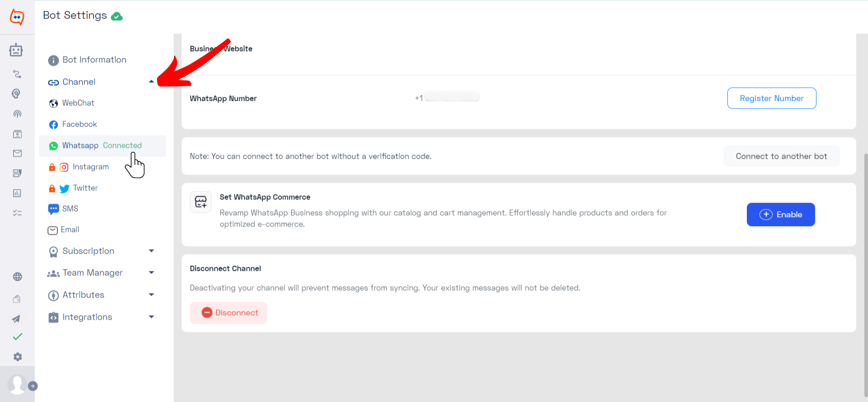Open the inbox envelope icon in rail
Image resolution: width=868 pixels, height=402 pixels.
coord(17,153)
